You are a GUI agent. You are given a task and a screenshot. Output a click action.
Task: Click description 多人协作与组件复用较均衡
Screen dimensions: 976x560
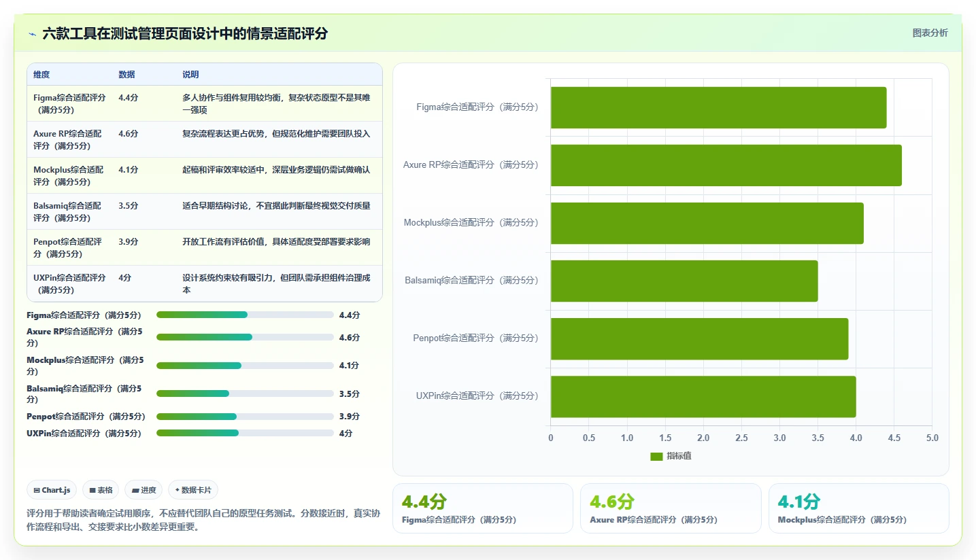click(276, 103)
